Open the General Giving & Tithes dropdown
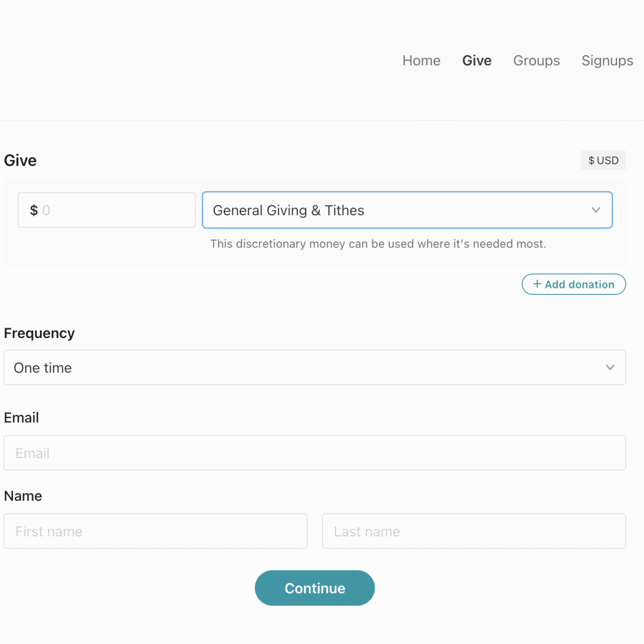This screenshot has height=644, width=644. [407, 210]
